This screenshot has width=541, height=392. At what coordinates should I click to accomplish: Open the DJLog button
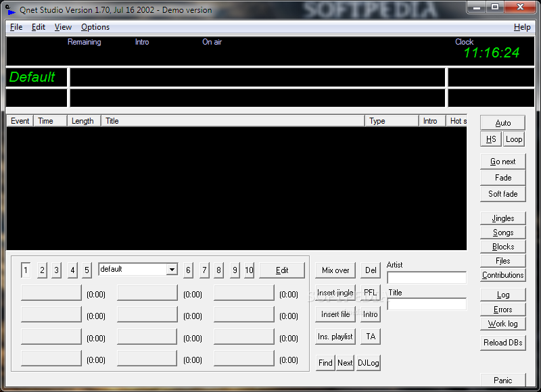369,363
